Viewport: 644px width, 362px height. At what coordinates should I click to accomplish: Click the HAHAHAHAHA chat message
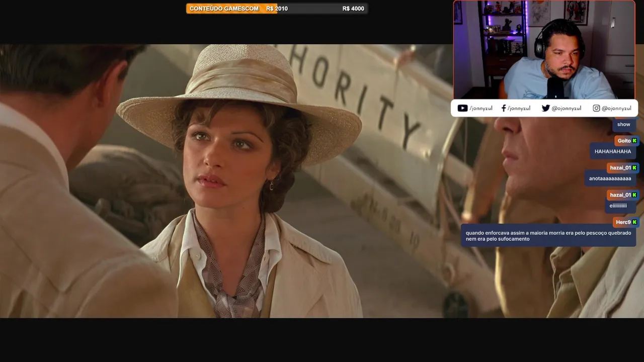click(613, 151)
